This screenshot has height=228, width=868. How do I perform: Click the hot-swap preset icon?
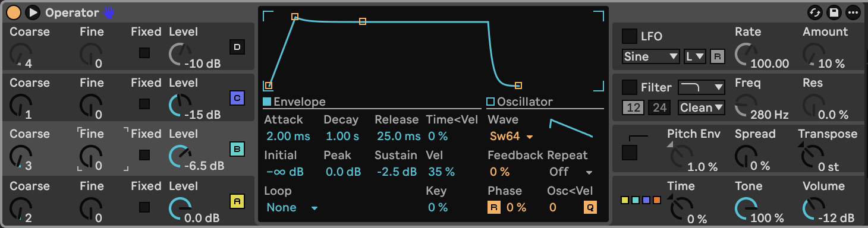814,12
